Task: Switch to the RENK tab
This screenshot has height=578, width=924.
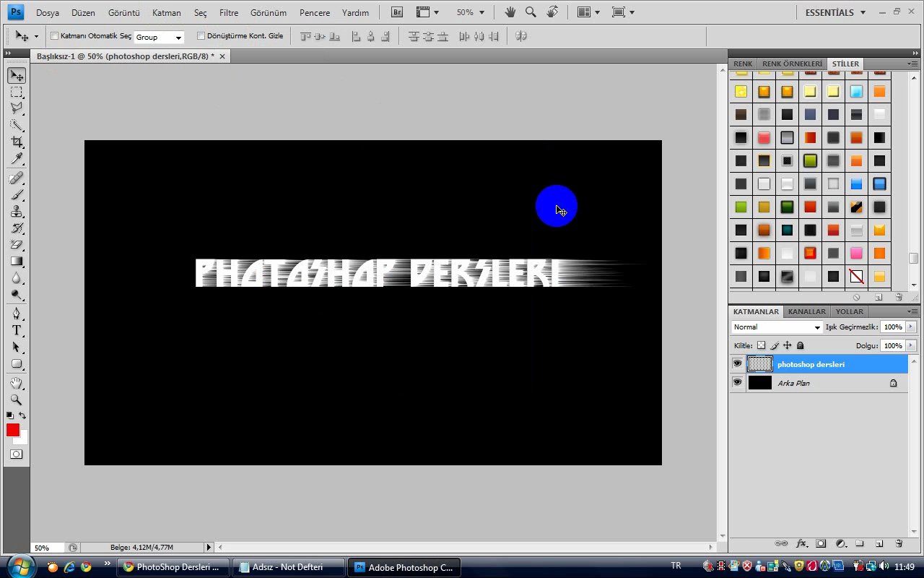Action: [743, 64]
